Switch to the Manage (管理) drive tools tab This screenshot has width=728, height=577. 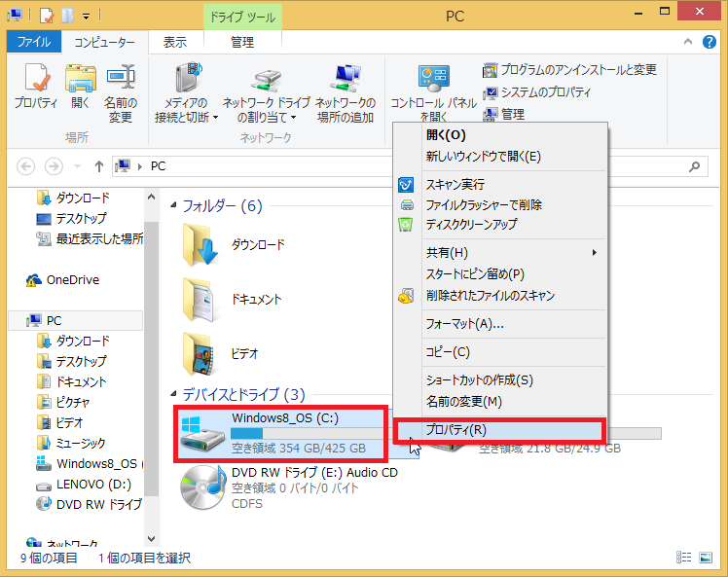pos(242,43)
